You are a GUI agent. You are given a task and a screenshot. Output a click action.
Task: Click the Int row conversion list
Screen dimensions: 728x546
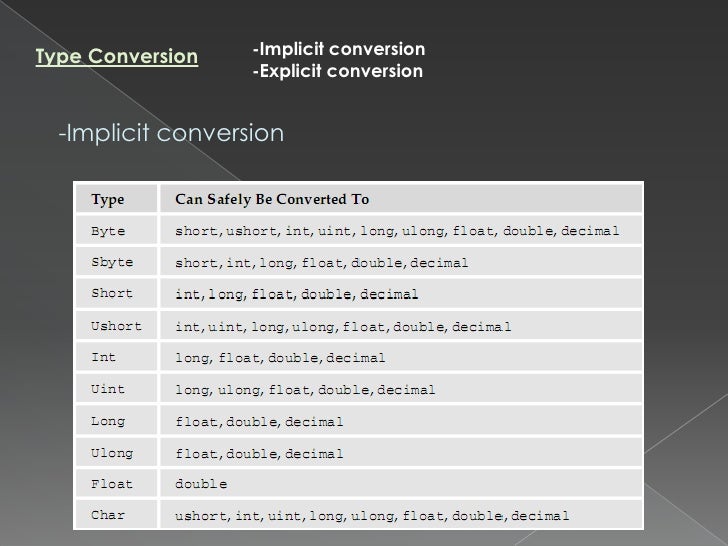click(x=401, y=358)
